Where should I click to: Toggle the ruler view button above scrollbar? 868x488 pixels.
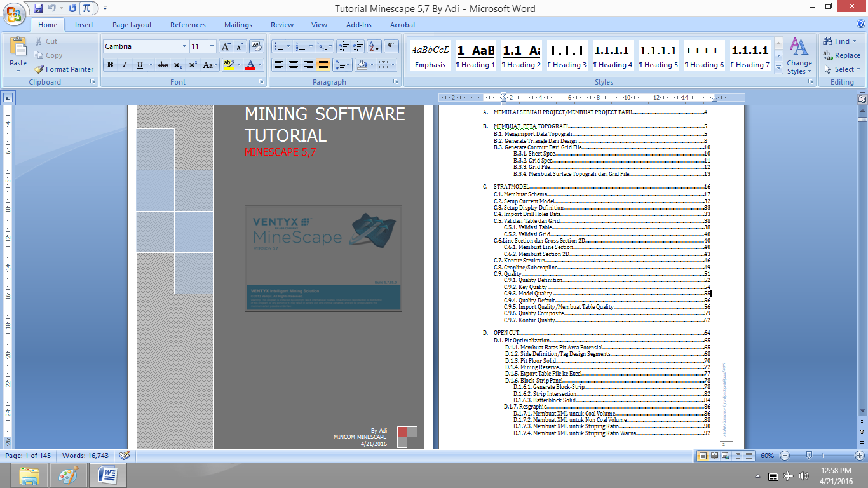(862, 98)
